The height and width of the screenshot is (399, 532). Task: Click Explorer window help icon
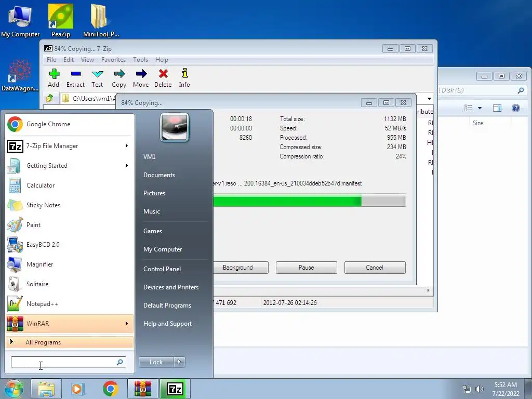(516, 108)
